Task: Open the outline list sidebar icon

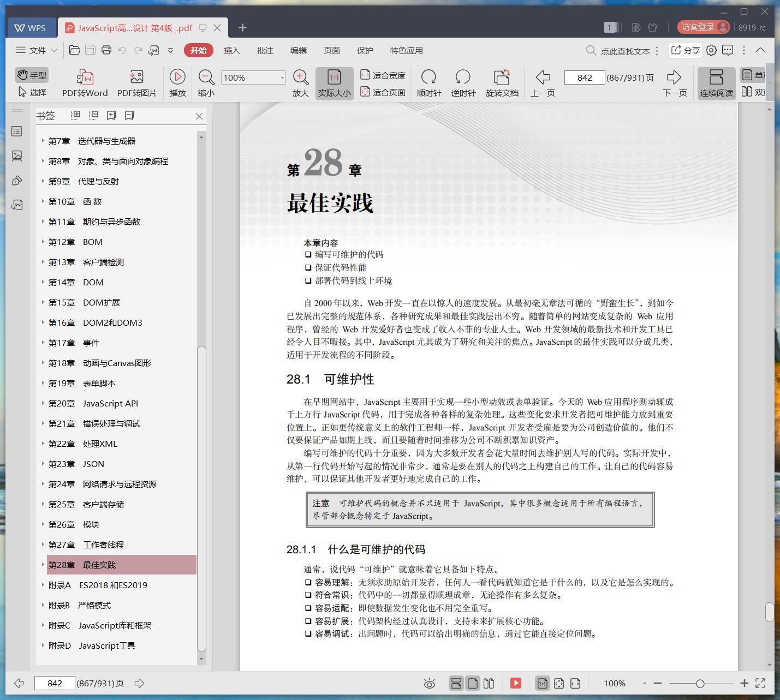Action: [17, 131]
